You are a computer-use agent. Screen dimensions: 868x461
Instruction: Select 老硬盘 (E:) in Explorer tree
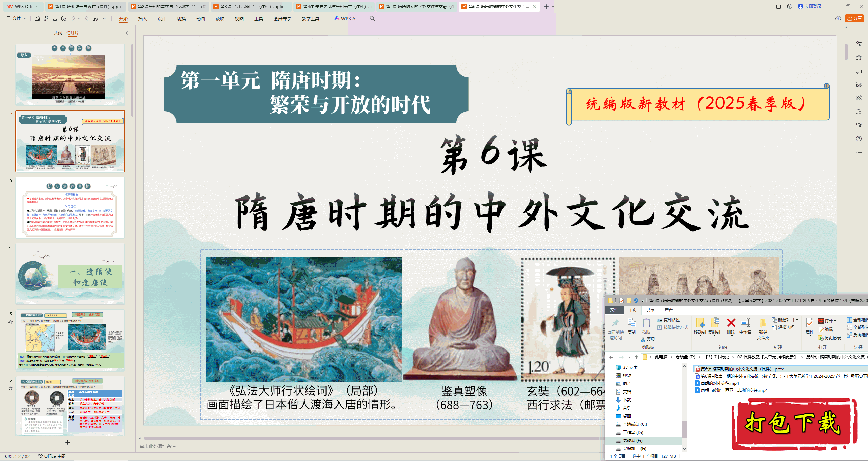[x=632, y=441]
